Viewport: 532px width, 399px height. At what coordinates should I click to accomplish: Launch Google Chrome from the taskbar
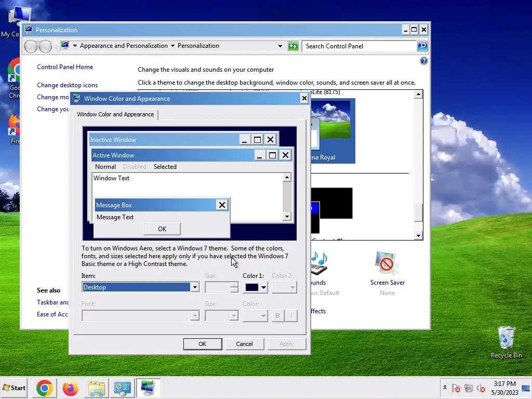(x=45, y=388)
